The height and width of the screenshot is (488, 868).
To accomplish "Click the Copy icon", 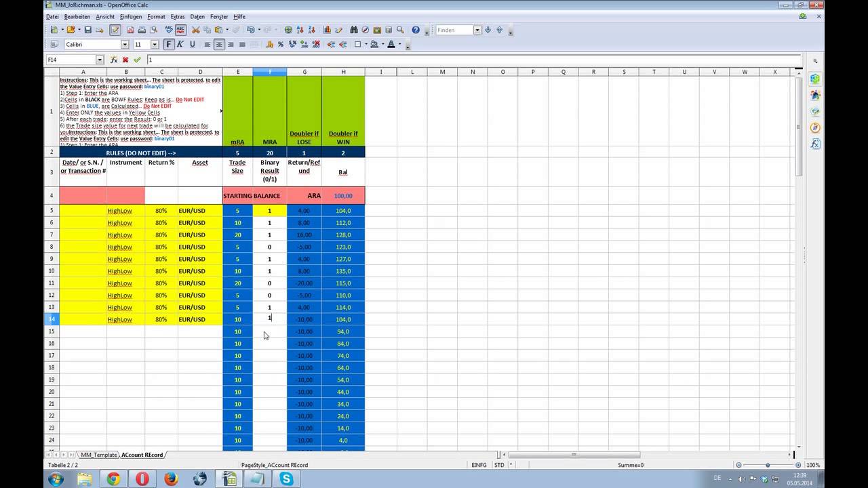I will coord(207,30).
